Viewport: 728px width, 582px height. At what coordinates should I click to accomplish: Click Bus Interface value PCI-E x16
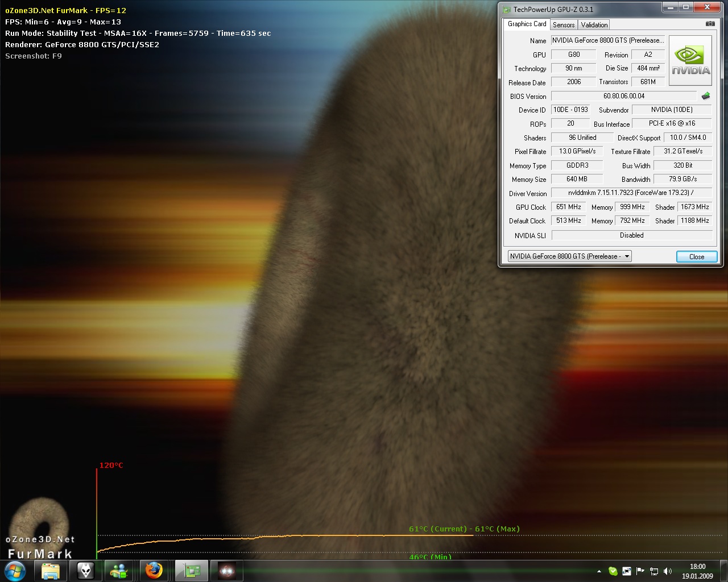point(672,123)
